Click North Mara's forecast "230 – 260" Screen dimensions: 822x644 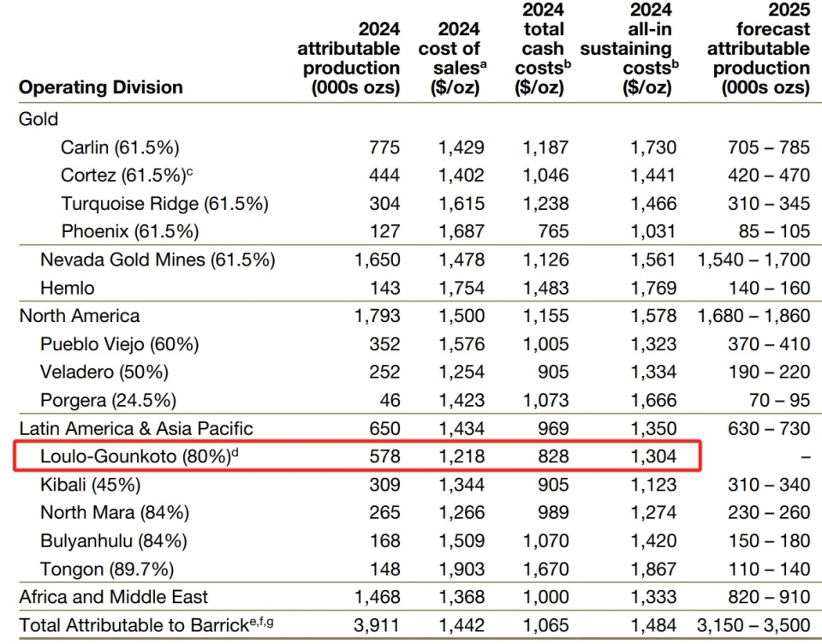pos(769,512)
